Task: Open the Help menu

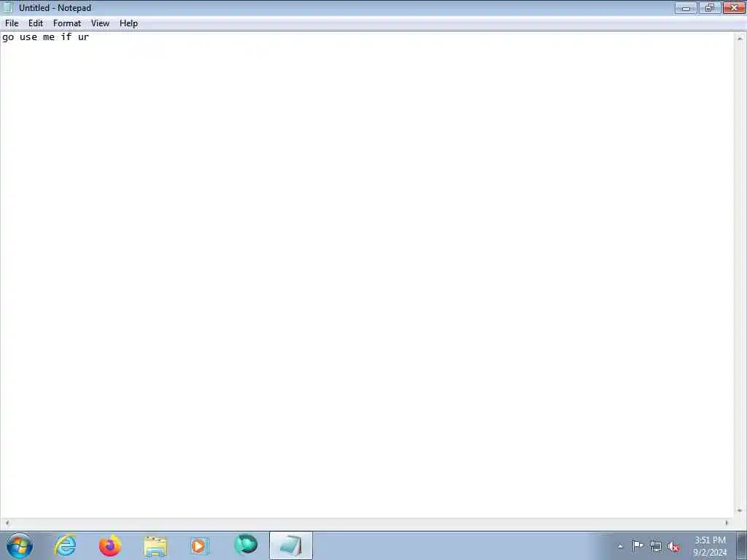Action: click(128, 23)
